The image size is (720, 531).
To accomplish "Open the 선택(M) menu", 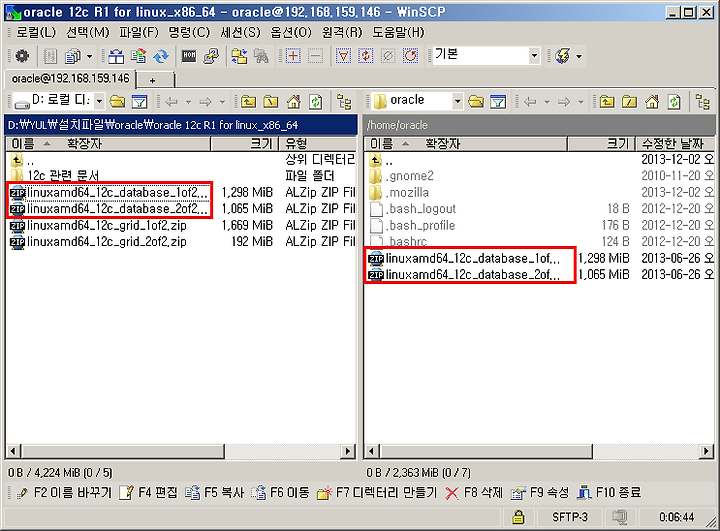I will 88,32.
